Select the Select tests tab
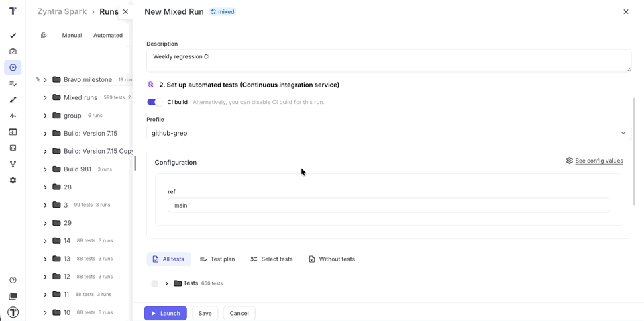The height and width of the screenshot is (321, 644). pos(272,259)
